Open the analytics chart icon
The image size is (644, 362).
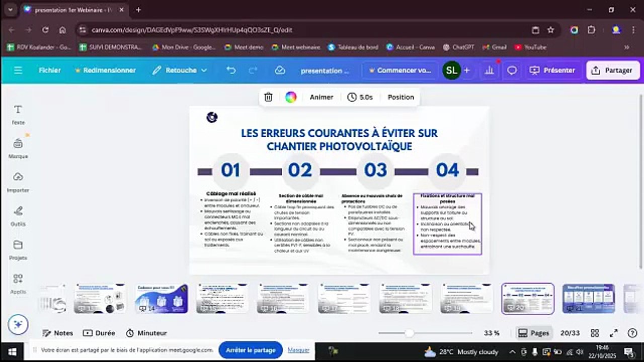click(x=489, y=70)
